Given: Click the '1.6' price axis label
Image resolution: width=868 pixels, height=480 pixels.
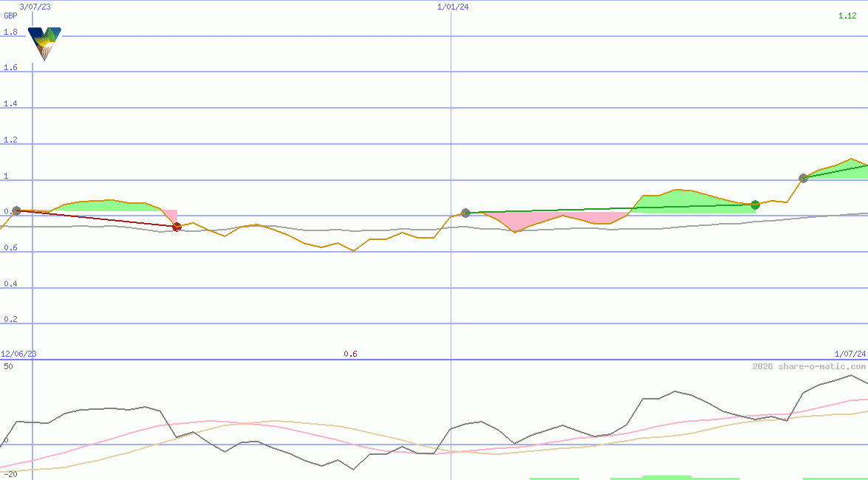Looking at the screenshot, I should coord(10,67).
